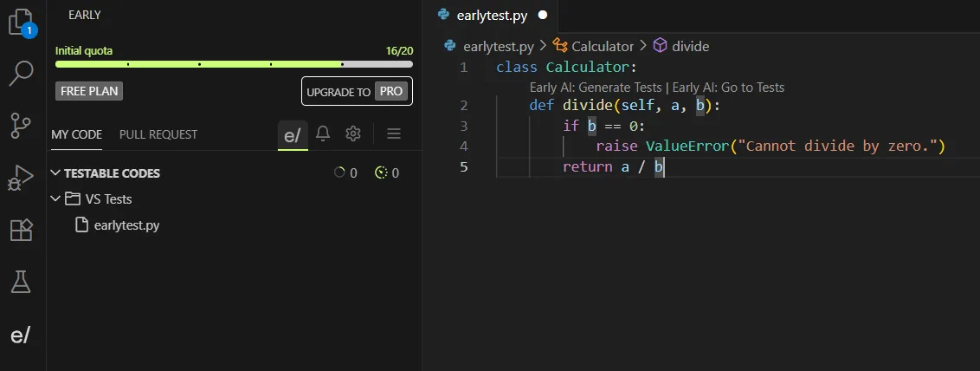Click the Initial quota progress bar
Image resolution: width=980 pixels, height=371 pixels.
tap(234, 64)
